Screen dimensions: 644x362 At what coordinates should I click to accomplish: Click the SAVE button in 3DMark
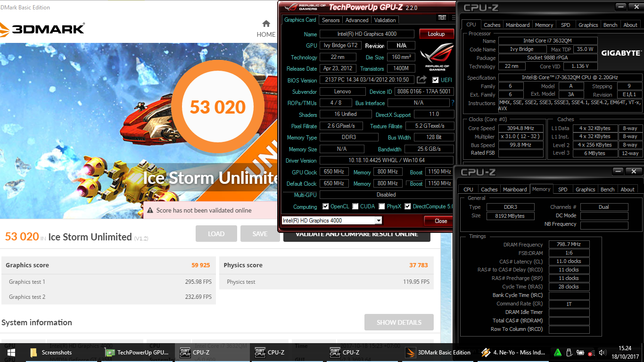coord(260,234)
